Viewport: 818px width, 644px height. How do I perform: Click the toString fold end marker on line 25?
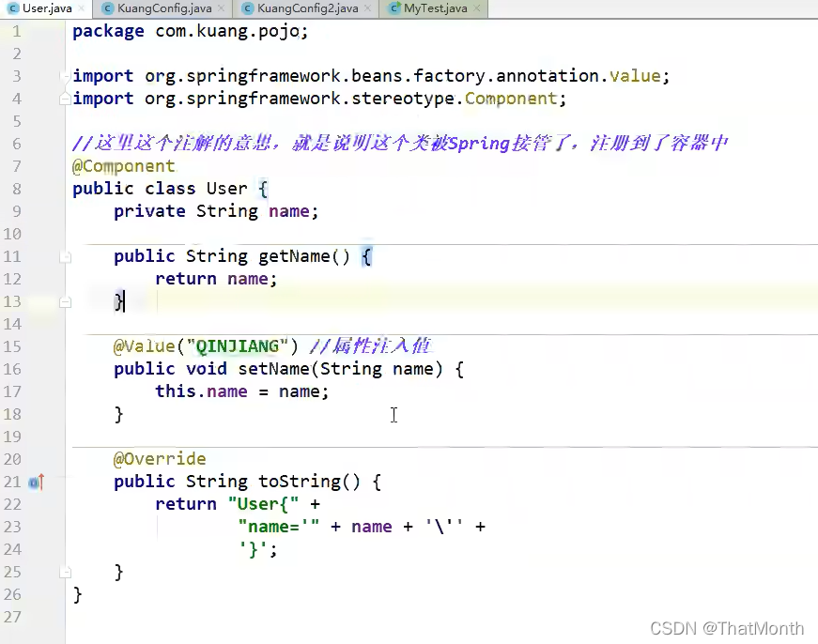(x=65, y=573)
